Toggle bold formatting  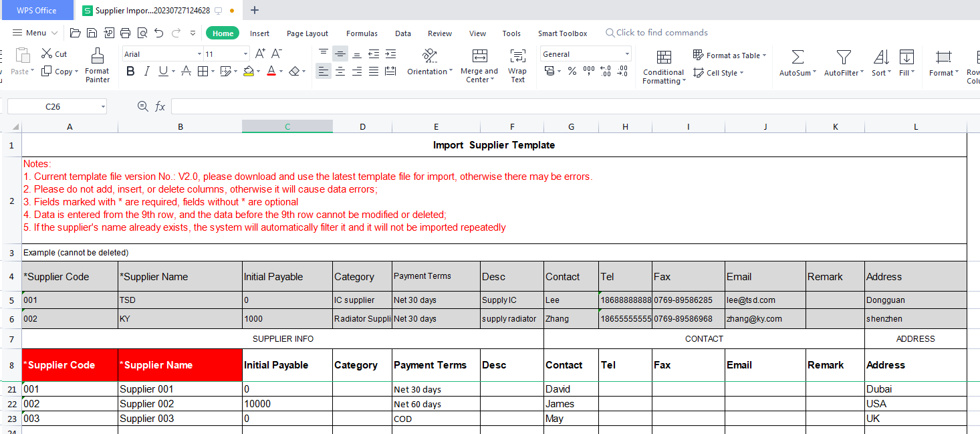click(x=130, y=71)
